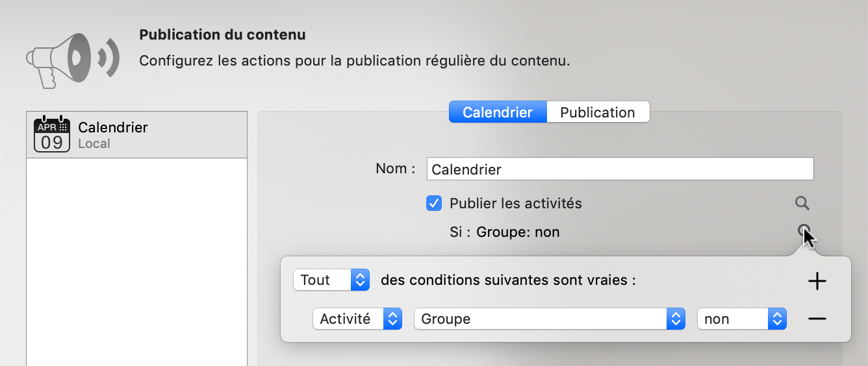Expand the Groupe field dropdown

(550, 319)
